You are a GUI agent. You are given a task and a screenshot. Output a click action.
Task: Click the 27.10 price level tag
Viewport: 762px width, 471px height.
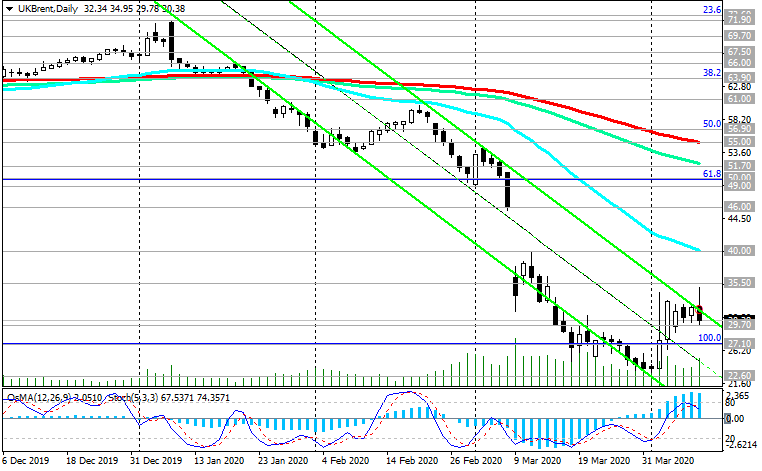[739, 343]
